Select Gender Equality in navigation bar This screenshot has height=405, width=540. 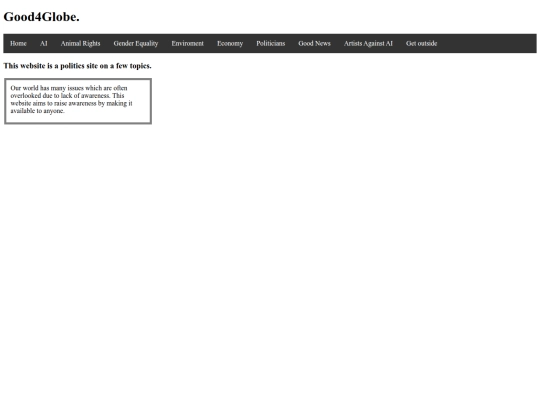click(x=136, y=43)
